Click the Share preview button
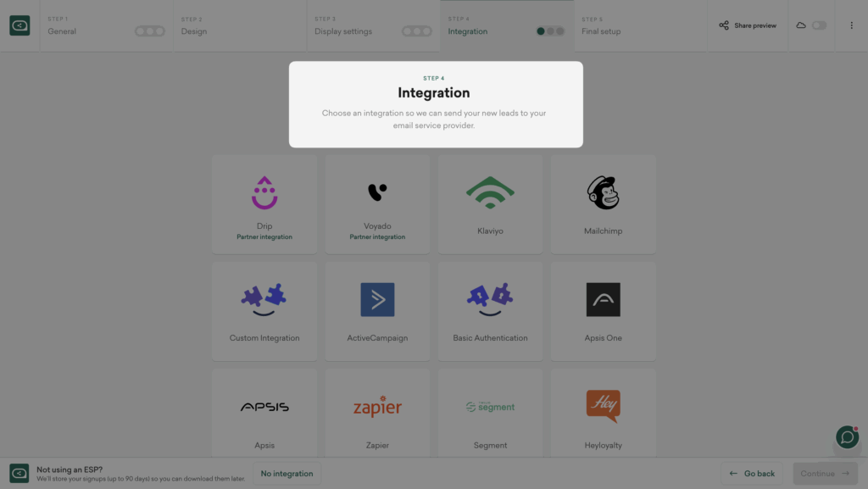Image resolution: width=868 pixels, height=489 pixels. point(748,26)
